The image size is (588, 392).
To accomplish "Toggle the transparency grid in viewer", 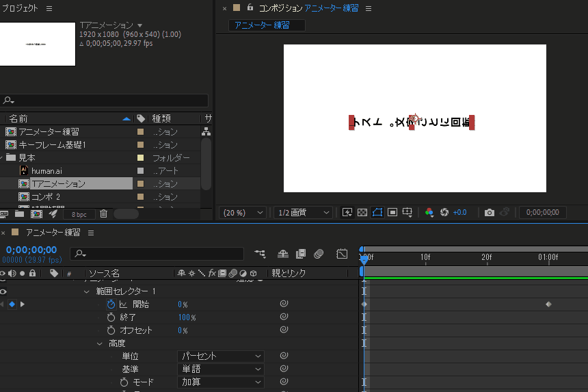I will click(x=362, y=213).
